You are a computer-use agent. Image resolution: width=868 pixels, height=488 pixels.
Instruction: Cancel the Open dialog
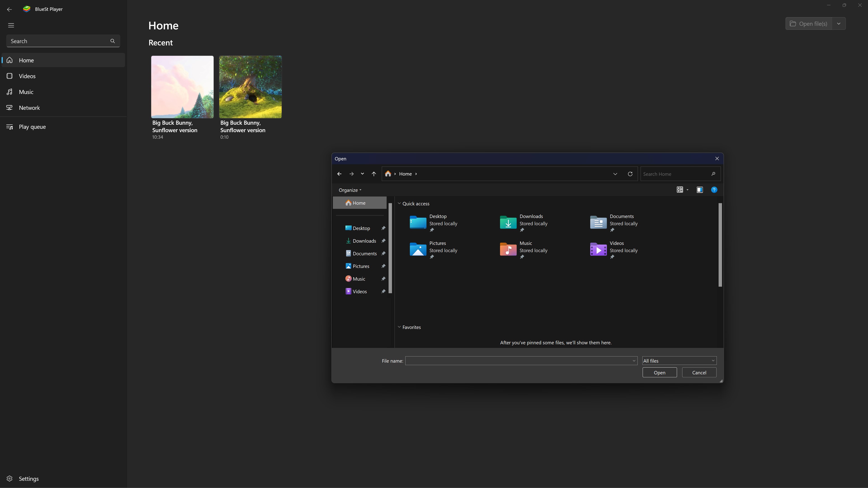coord(699,373)
